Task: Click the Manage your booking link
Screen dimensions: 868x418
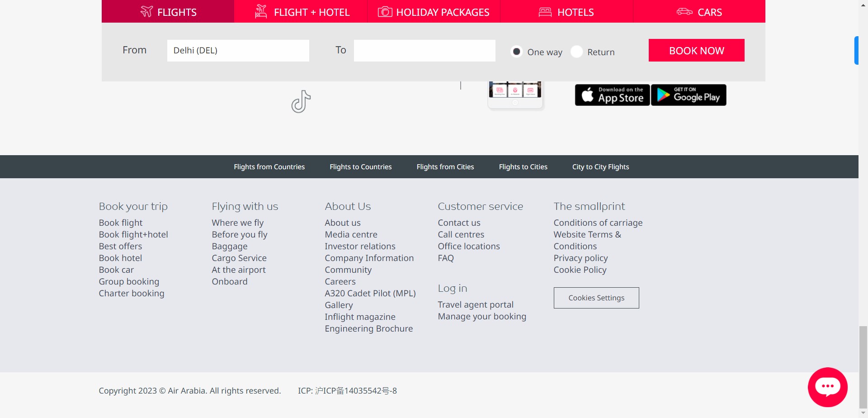Action: coord(482,317)
